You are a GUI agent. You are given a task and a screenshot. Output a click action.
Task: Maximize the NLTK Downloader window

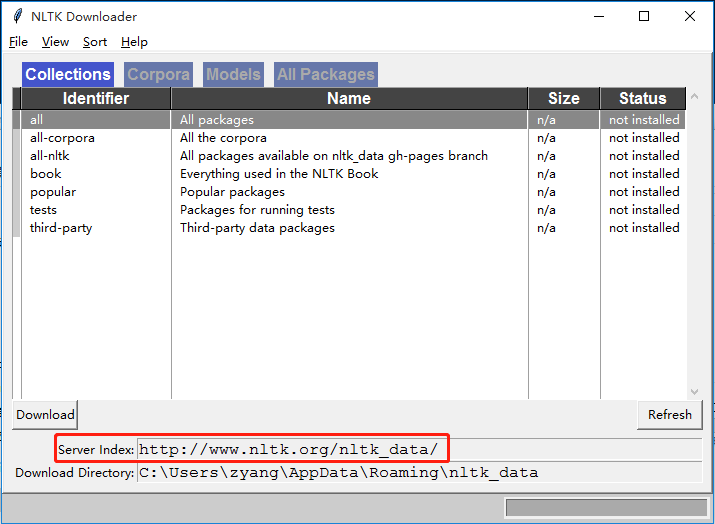[644, 16]
